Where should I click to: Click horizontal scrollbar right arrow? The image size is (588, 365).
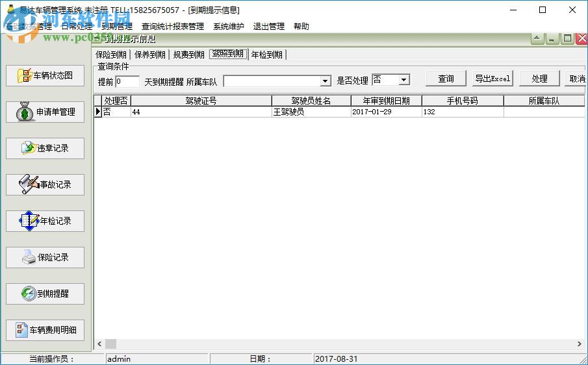click(580, 344)
